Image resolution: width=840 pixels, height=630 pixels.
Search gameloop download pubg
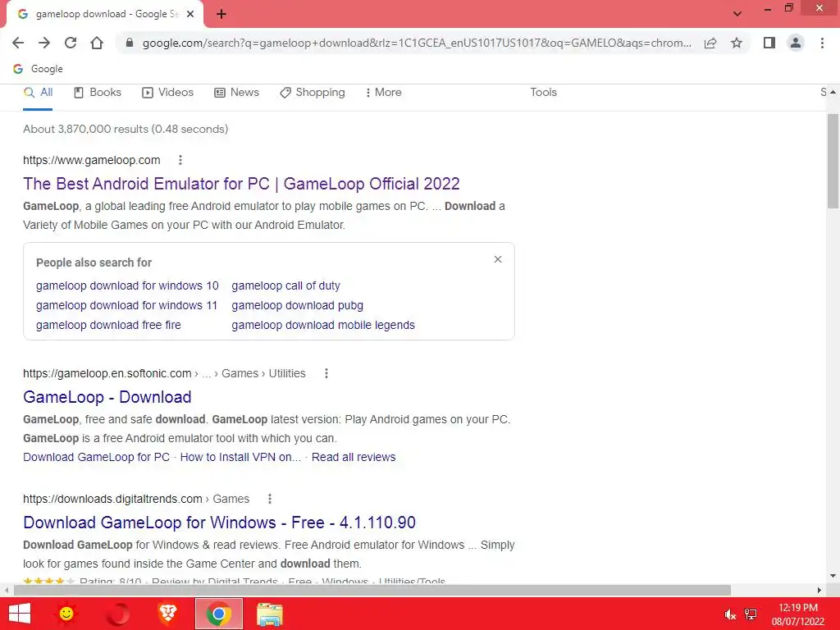(x=297, y=305)
